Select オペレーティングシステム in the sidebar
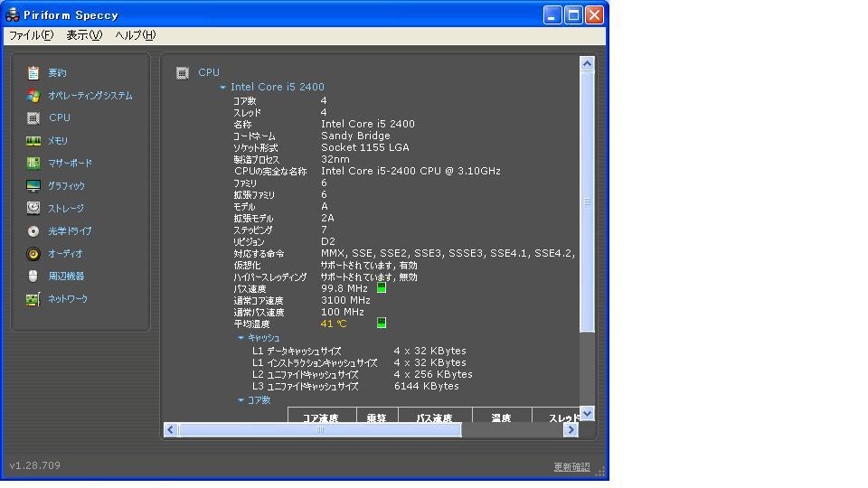 (90, 96)
